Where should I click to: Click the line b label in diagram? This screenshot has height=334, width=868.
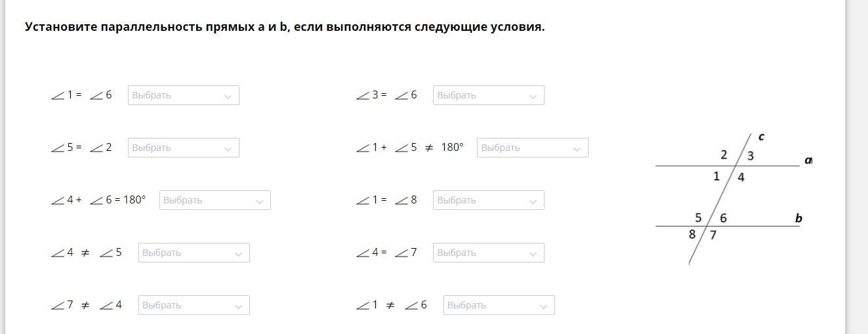(798, 219)
